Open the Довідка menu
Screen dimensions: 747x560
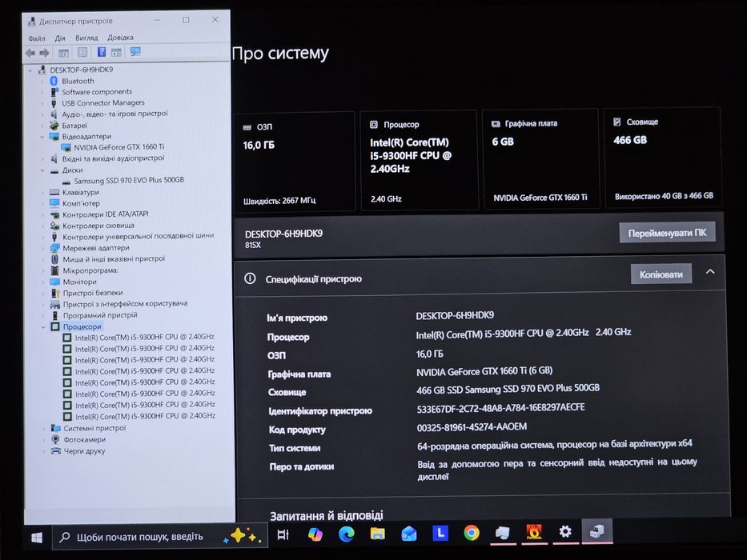pos(120,37)
